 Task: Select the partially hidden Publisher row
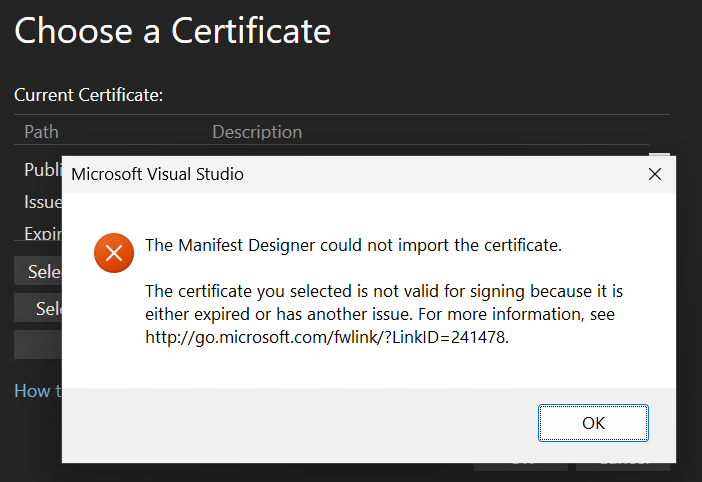click(43, 170)
